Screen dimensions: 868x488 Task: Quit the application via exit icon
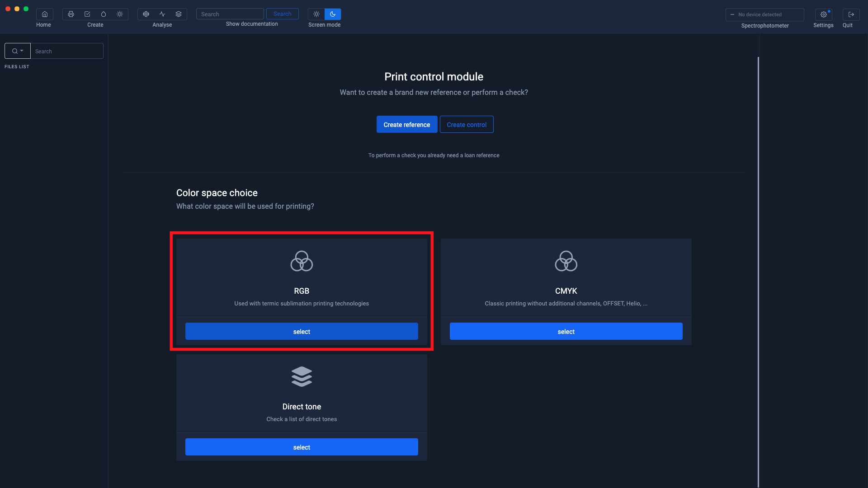851,14
